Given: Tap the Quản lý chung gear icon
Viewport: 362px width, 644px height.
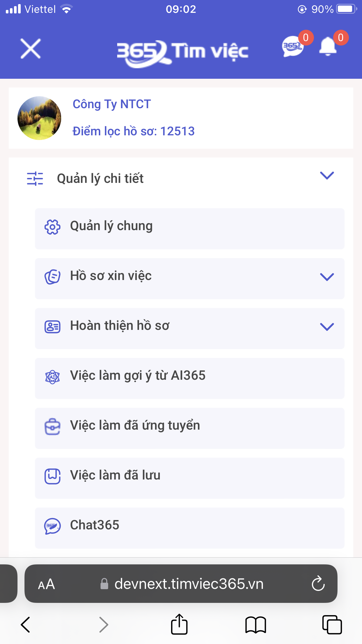Looking at the screenshot, I should 52,227.
